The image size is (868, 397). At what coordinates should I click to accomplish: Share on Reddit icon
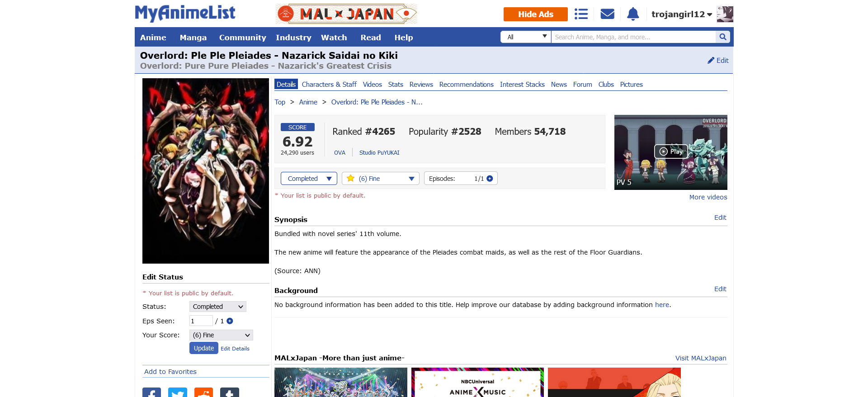(x=203, y=392)
